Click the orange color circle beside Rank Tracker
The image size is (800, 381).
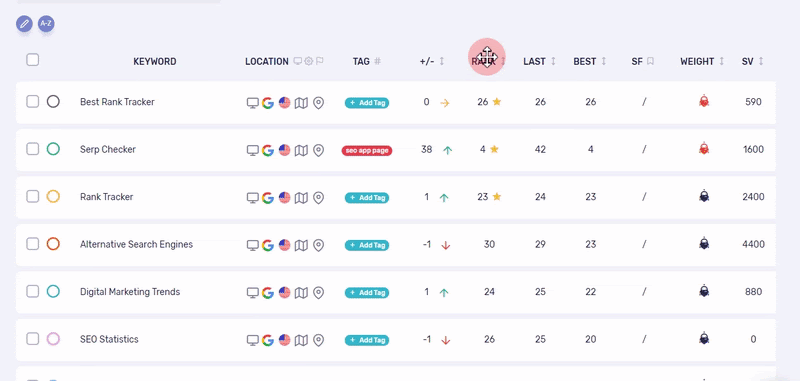coord(53,196)
